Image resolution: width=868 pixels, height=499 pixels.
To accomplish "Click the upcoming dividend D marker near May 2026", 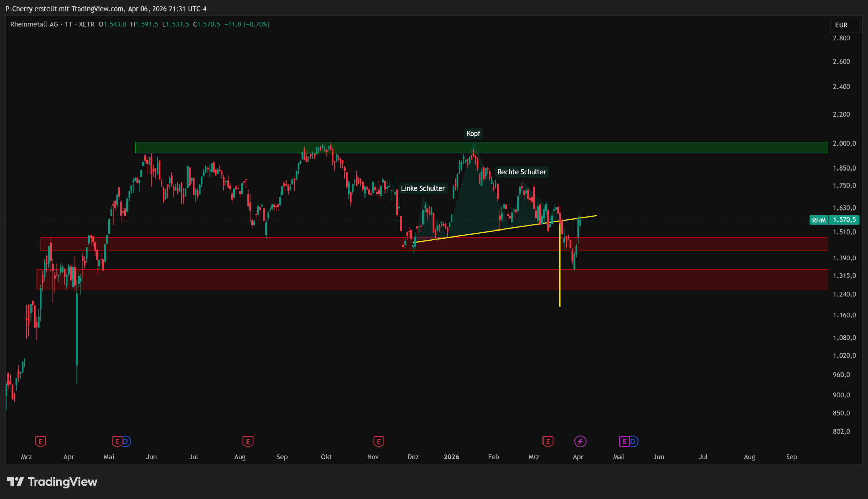I will (633, 441).
